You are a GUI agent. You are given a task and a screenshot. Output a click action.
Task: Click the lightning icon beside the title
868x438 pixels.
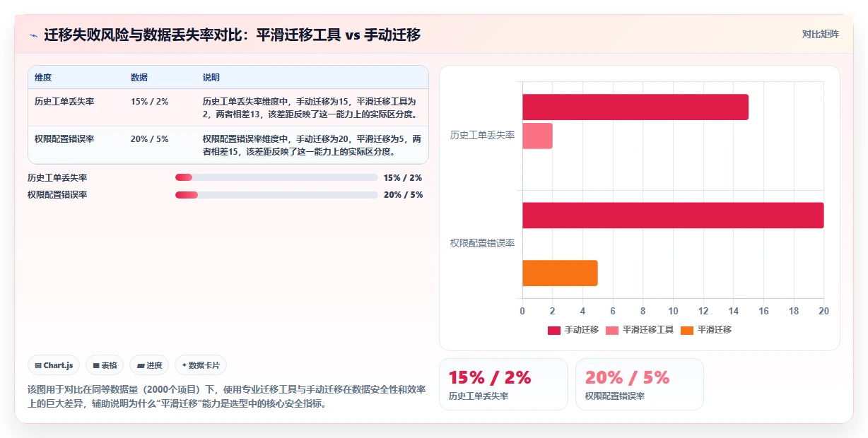click(34, 35)
